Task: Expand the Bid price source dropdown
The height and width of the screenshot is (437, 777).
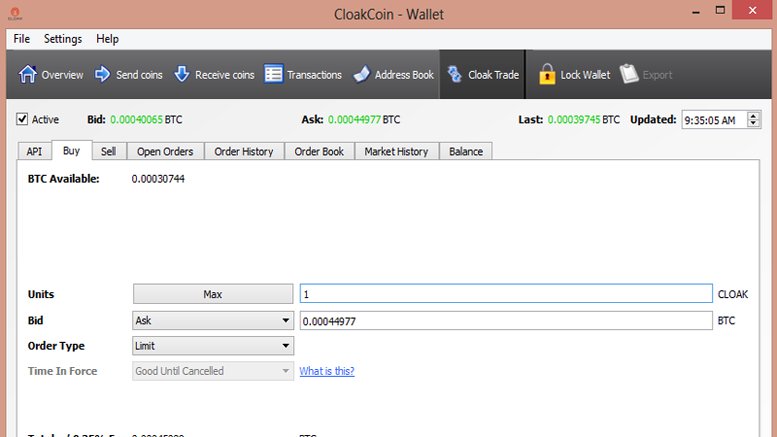Action: pos(213,321)
